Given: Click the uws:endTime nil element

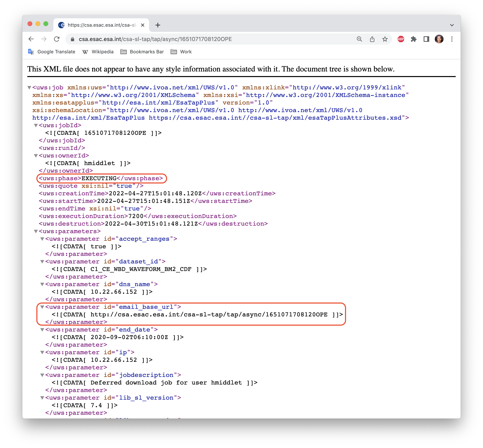Looking at the screenshot, I should pos(95,208).
